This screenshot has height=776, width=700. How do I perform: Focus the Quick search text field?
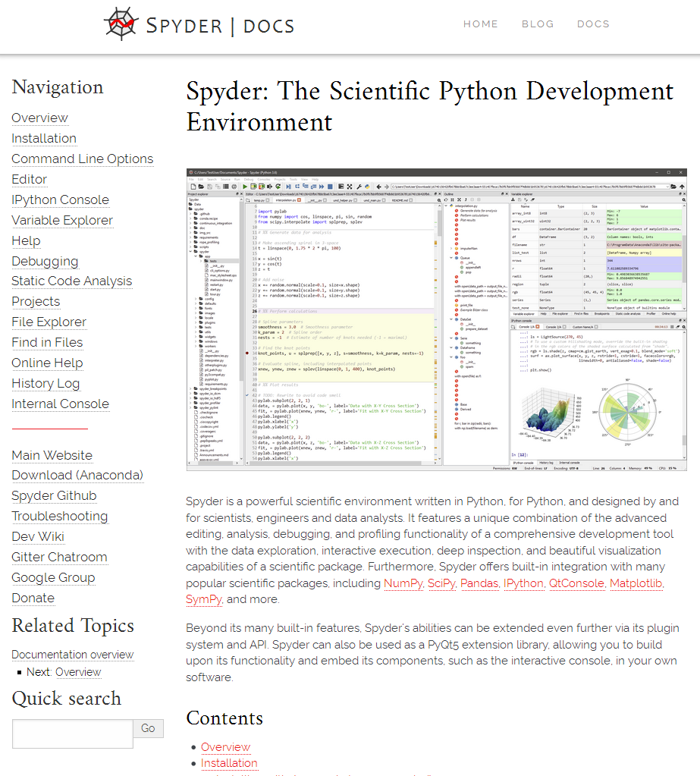pos(73,734)
